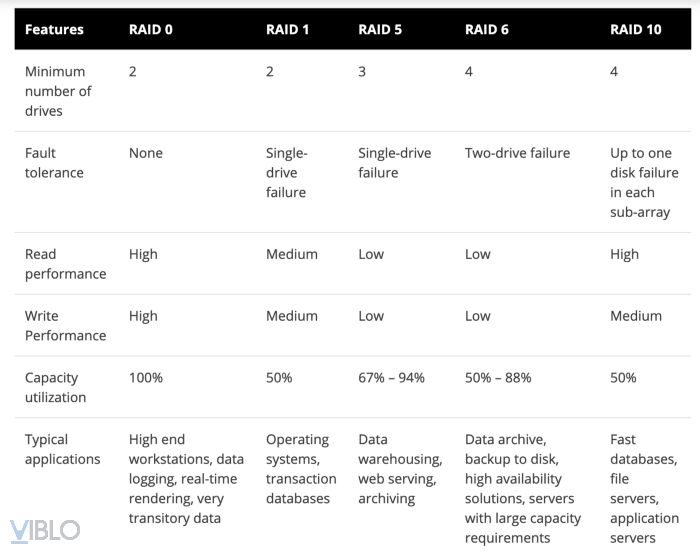Click the RAID 5 column header
The height and width of the screenshot is (554, 700).
(380, 29)
